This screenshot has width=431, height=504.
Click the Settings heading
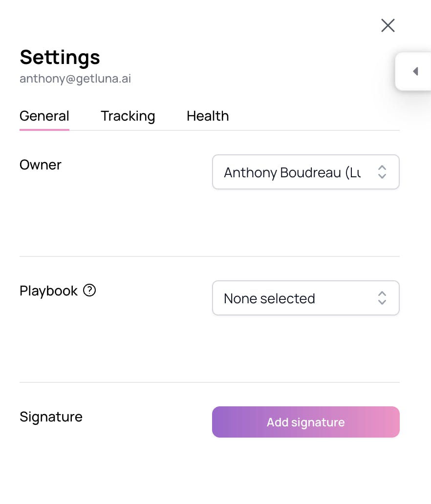[x=60, y=57]
